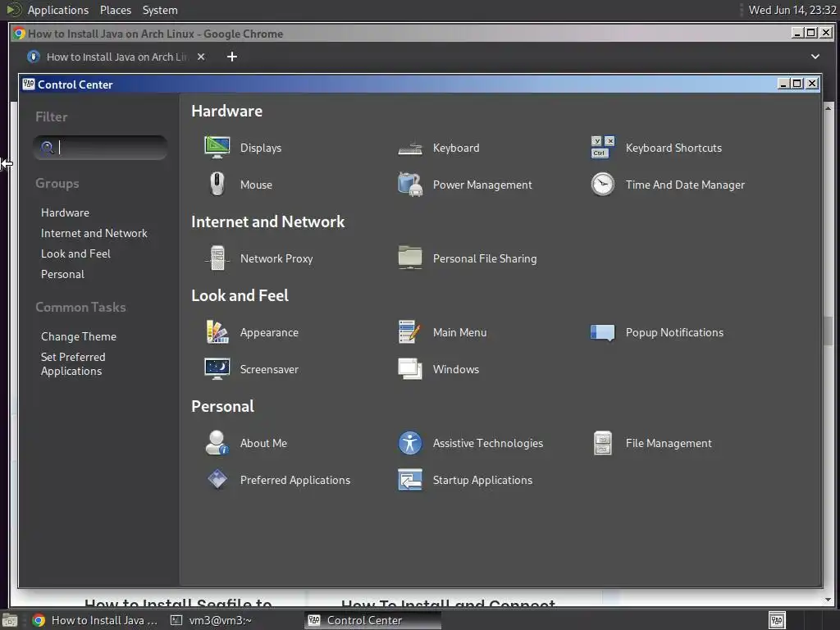
Task: Open the Popup Notifications icon
Action: pyautogui.click(x=603, y=332)
